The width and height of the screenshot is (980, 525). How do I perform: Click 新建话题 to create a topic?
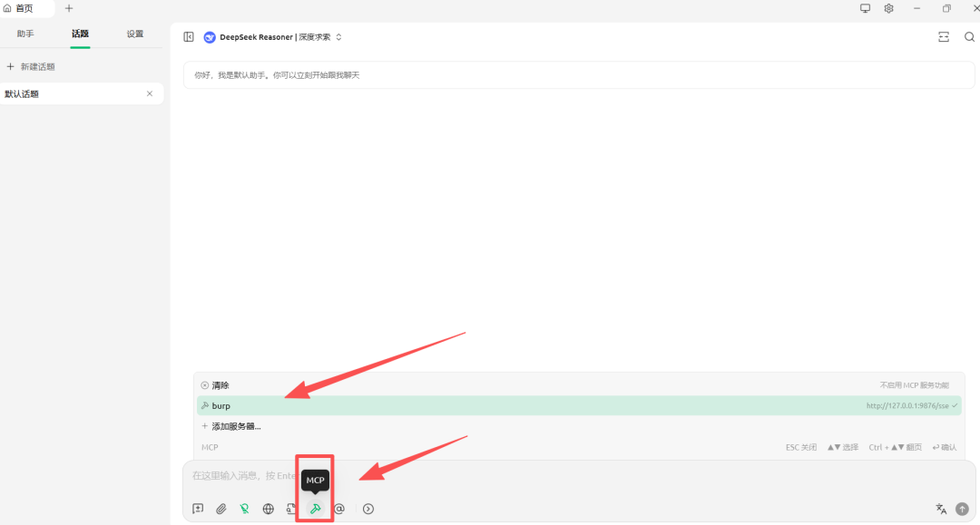(x=37, y=67)
